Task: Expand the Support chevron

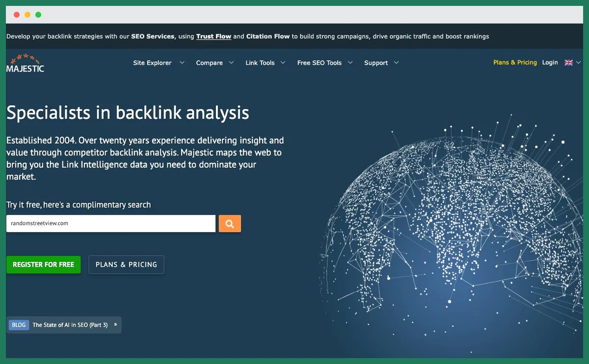Action: (x=396, y=63)
